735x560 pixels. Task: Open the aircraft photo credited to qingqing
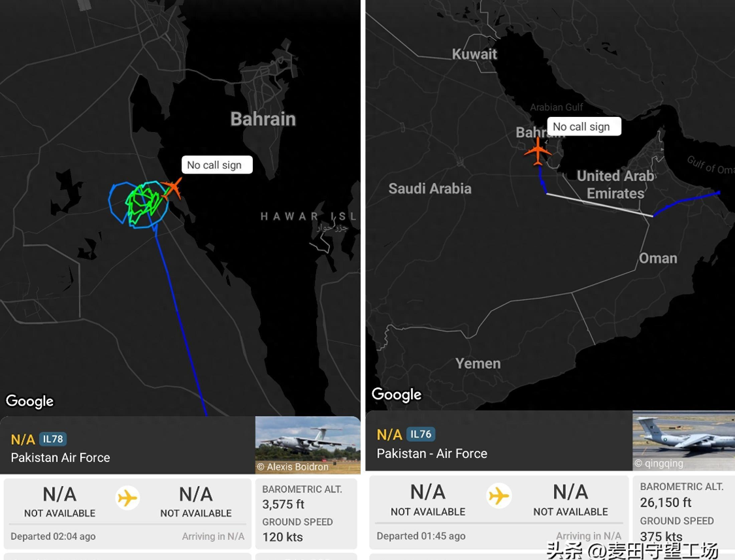(683, 440)
